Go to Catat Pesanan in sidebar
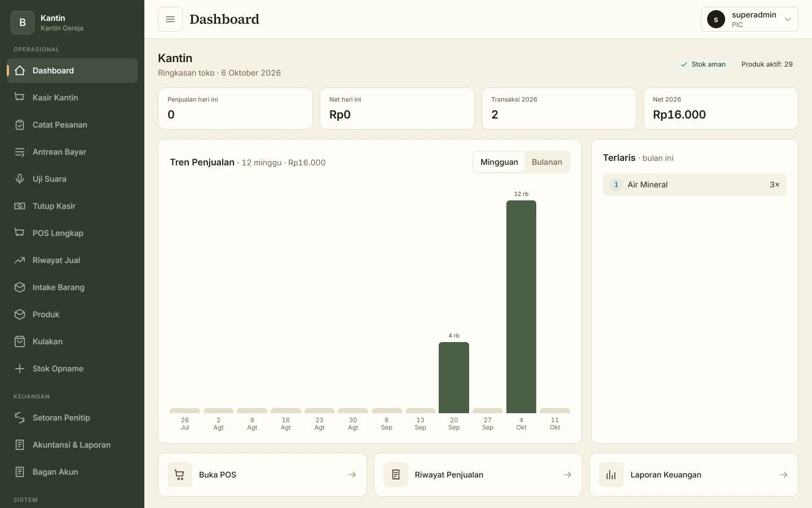The width and height of the screenshot is (812, 508). (72, 125)
